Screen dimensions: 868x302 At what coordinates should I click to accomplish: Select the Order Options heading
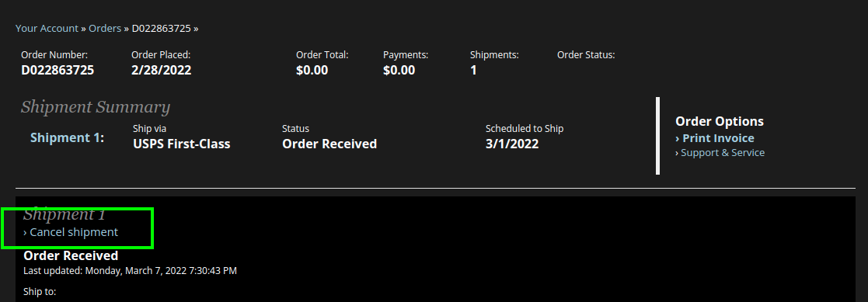point(719,121)
